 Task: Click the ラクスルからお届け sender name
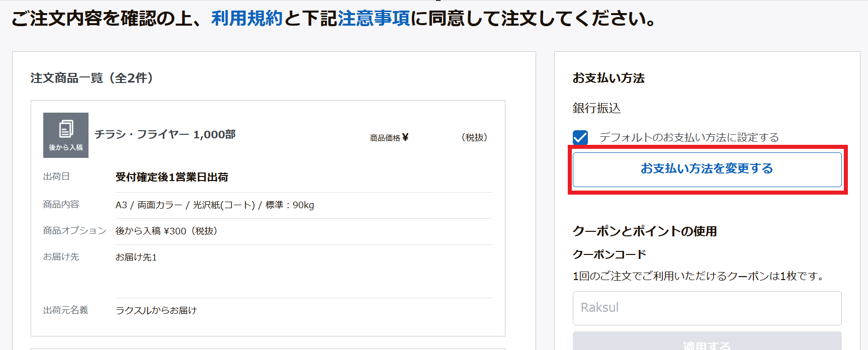point(156,311)
